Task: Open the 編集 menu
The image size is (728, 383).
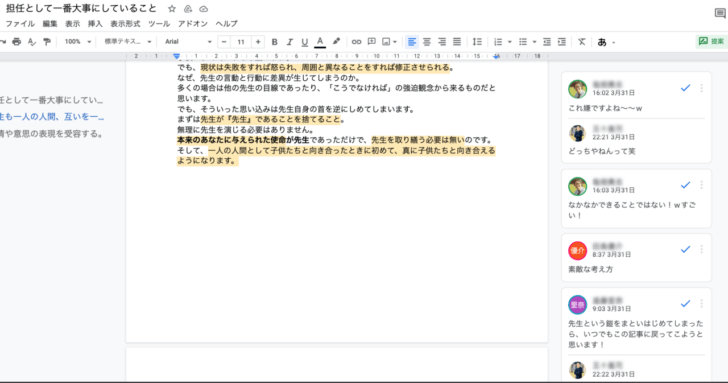Action: pyautogui.click(x=50, y=24)
